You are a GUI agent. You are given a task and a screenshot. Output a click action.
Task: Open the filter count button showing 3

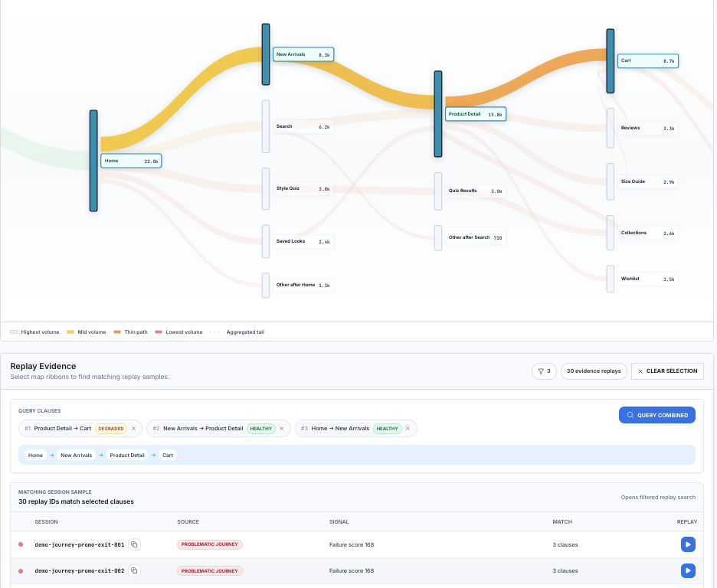544,371
